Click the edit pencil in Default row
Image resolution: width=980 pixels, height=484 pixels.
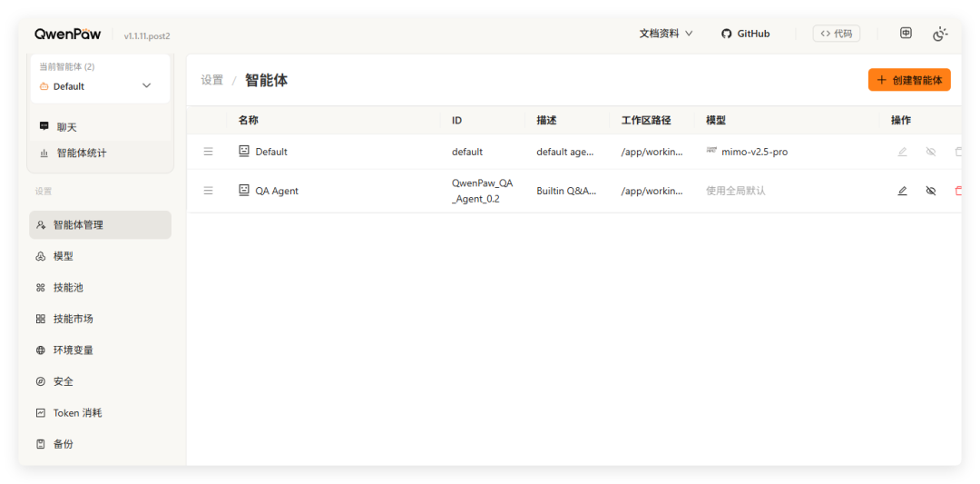902,152
